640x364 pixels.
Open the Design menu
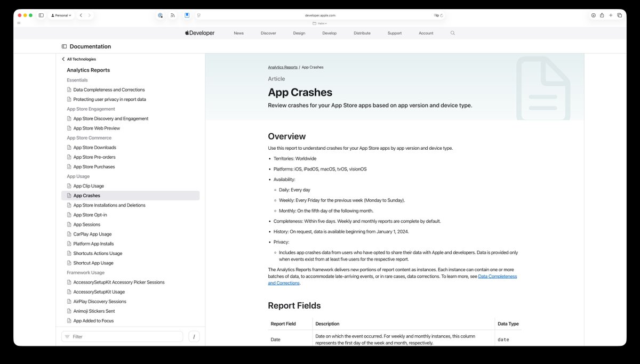click(x=299, y=33)
